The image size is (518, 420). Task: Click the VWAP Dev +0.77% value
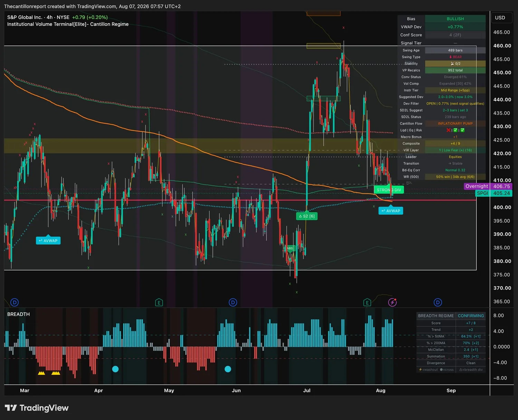455,27
